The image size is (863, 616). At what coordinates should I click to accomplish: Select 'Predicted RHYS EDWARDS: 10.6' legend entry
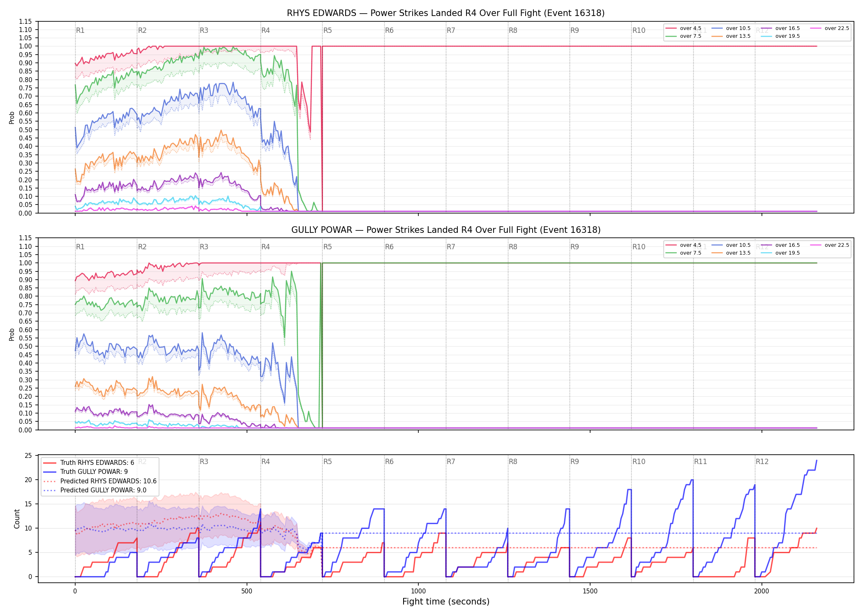point(100,481)
